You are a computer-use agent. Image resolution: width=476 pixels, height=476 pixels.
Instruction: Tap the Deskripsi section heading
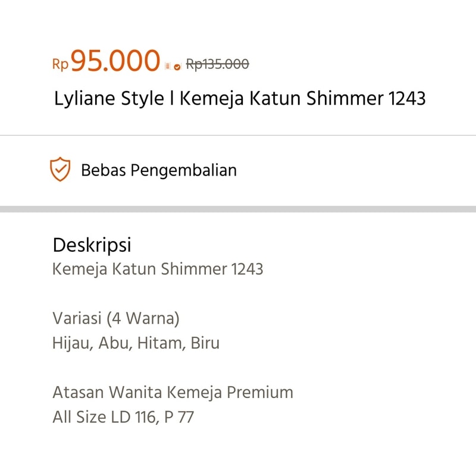point(92,245)
